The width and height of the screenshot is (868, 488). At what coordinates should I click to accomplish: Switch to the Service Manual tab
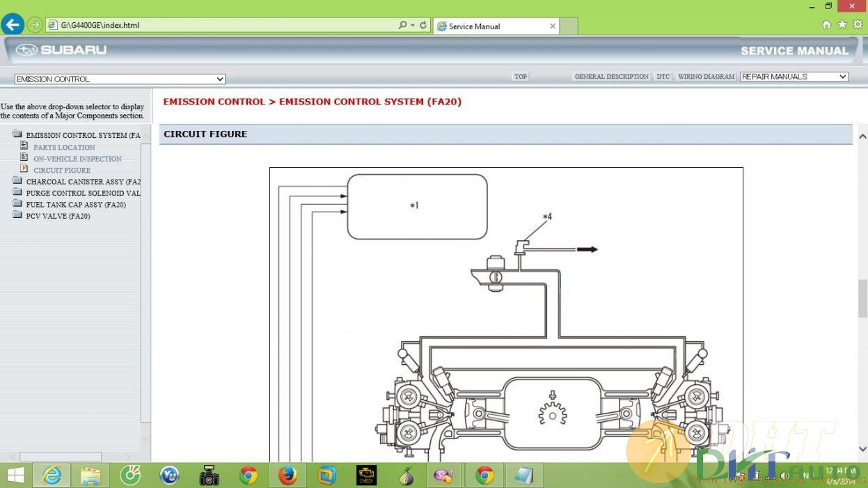click(x=496, y=26)
